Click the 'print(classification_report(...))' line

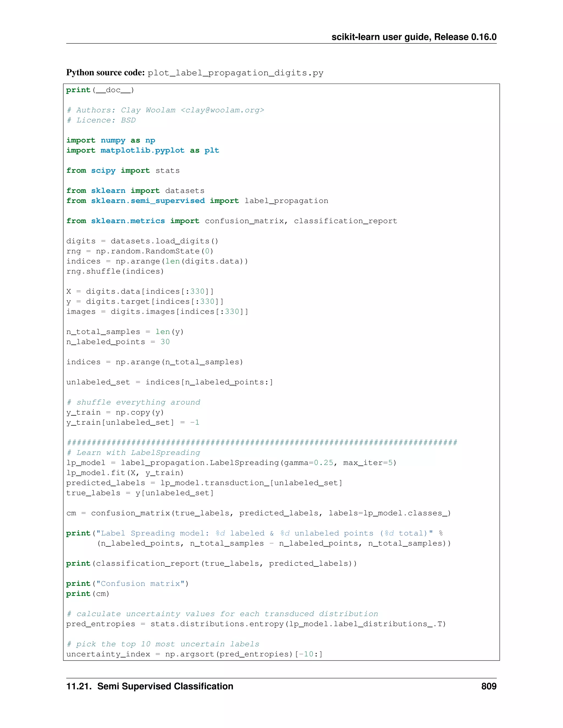click(x=212, y=563)
